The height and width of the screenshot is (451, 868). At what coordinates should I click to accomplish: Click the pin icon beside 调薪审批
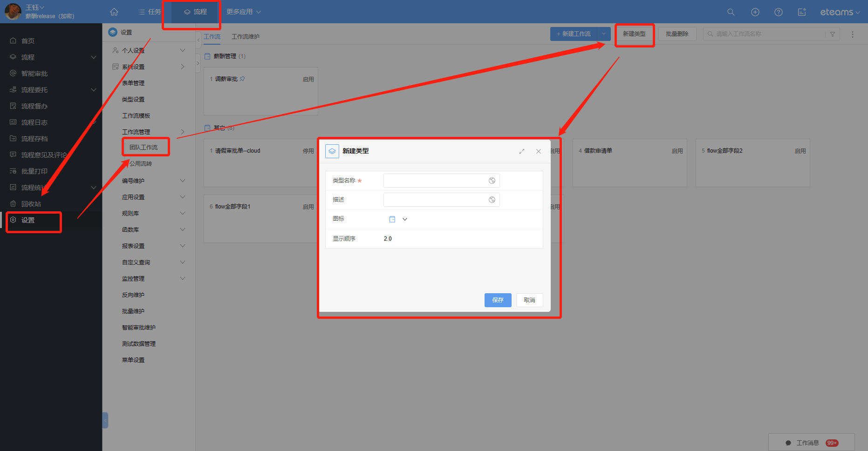pyautogui.click(x=242, y=79)
